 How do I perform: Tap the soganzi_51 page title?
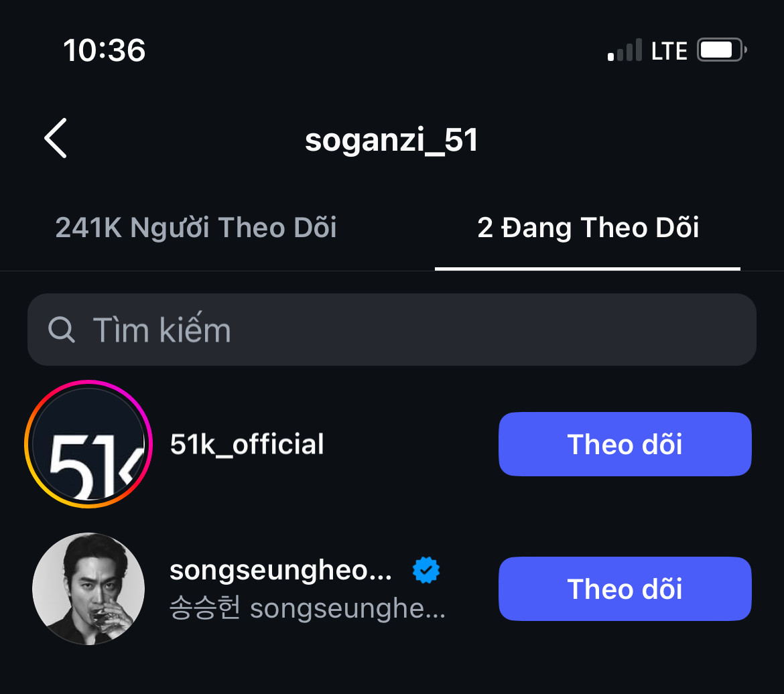392,140
